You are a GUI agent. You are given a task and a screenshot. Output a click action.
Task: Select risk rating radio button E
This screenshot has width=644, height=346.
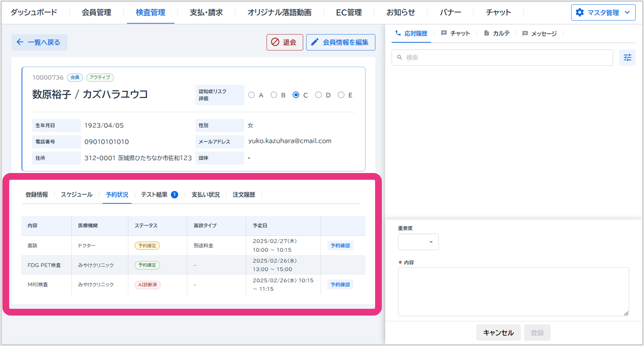click(341, 95)
